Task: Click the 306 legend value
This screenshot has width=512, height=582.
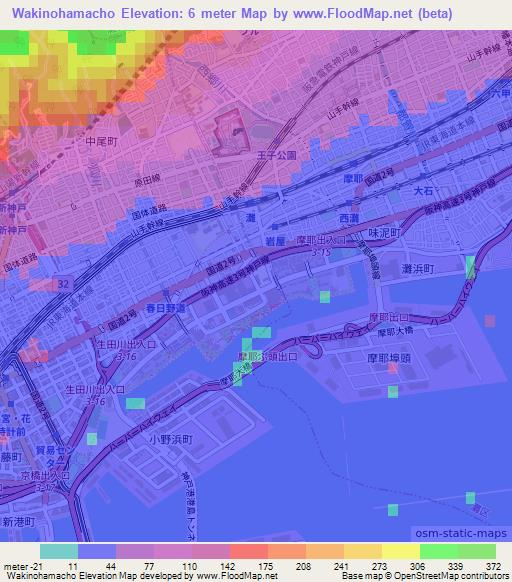Action: tap(417, 566)
